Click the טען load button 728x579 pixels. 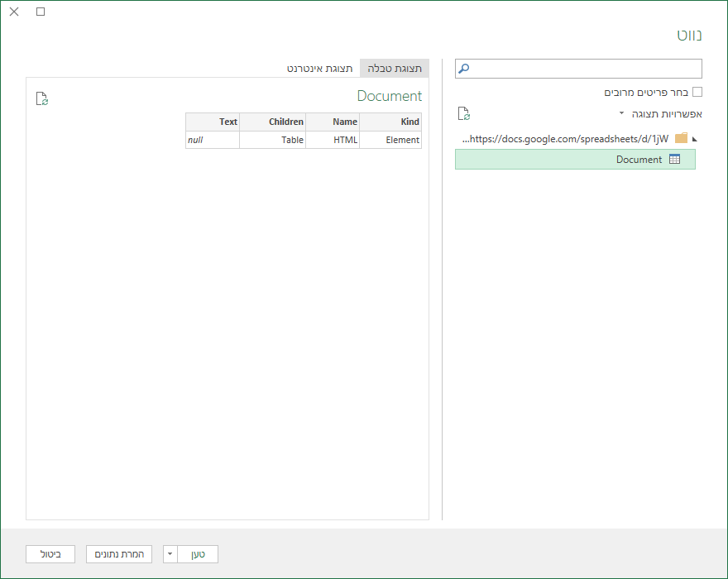pos(198,554)
